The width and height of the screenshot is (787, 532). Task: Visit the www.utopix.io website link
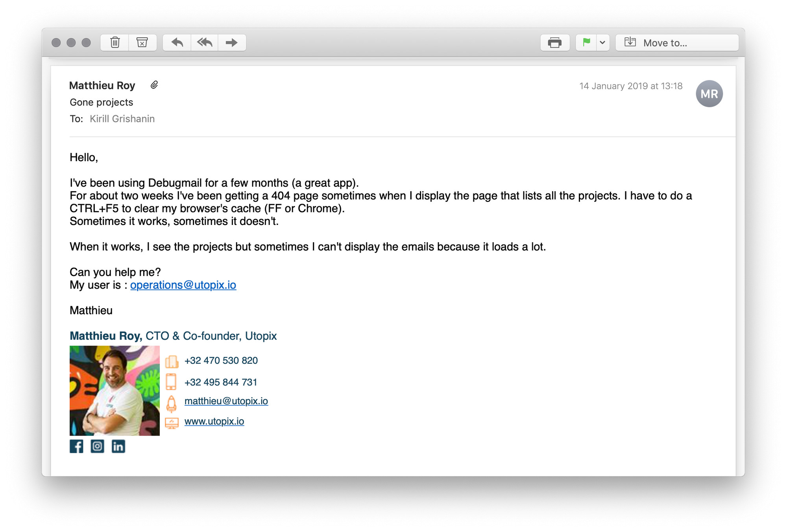click(214, 422)
